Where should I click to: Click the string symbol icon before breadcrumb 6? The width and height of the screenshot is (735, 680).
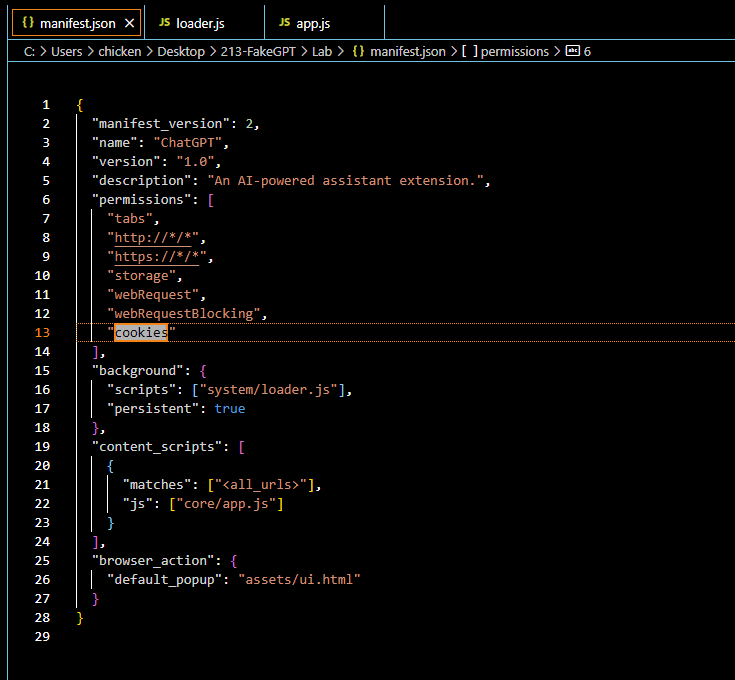tap(572, 51)
